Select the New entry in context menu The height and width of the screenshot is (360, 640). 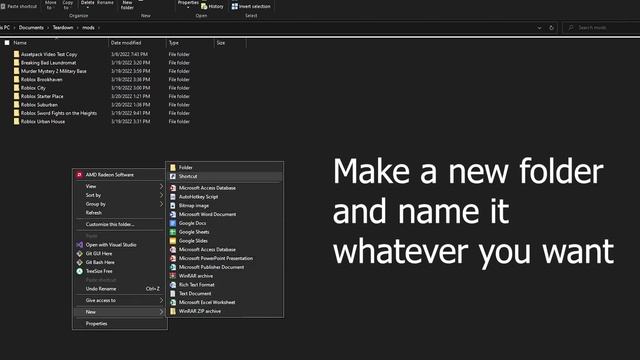pos(120,312)
